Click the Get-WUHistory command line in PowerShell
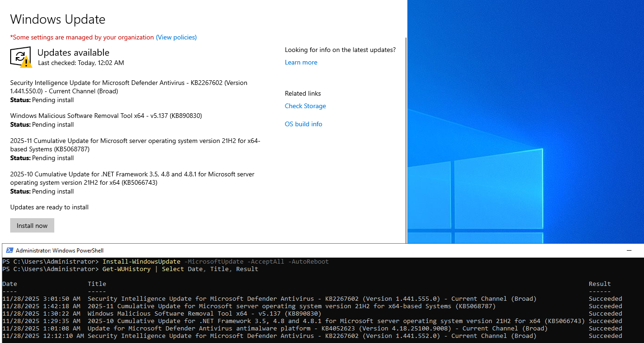Image resolution: width=644 pixels, height=343 pixels. (x=130, y=269)
